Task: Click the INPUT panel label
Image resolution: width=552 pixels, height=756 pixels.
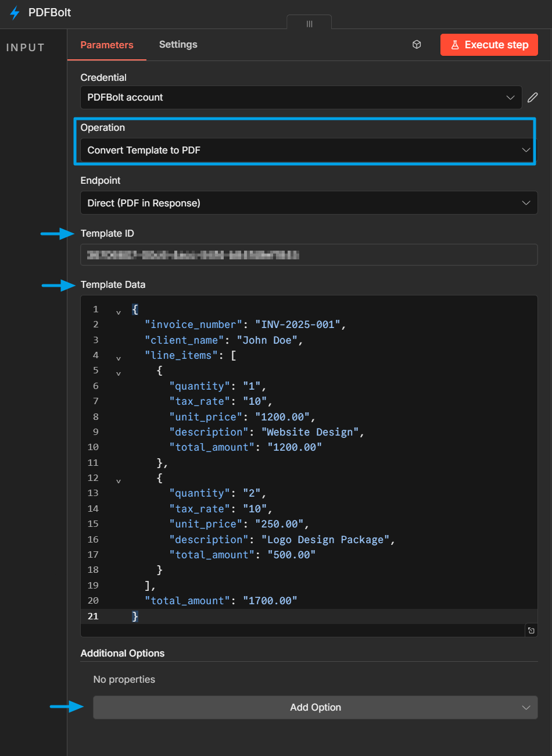Action: pos(26,47)
